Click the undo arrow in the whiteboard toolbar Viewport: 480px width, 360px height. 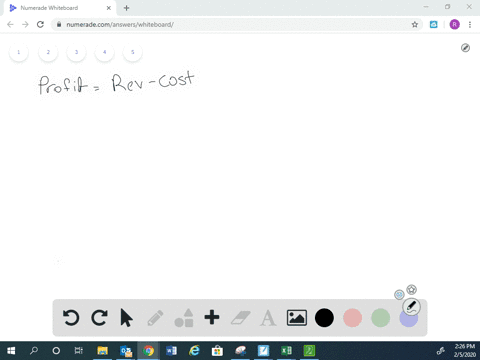(71, 318)
